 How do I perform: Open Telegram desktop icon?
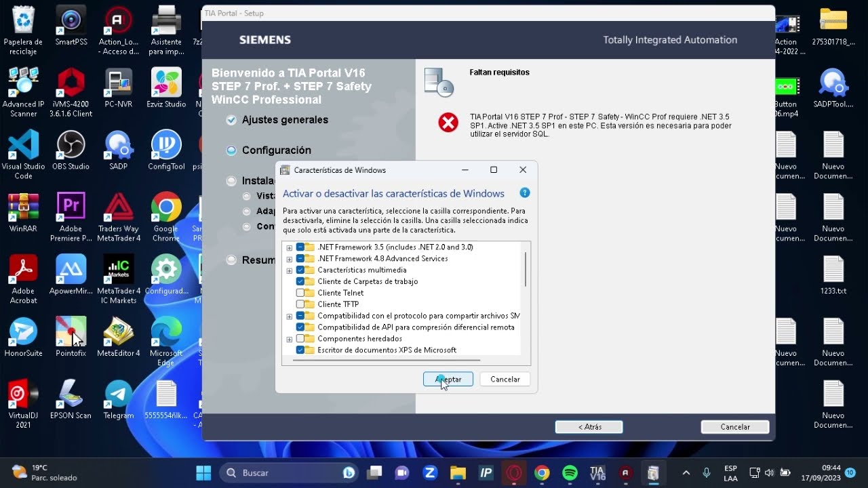tap(119, 399)
